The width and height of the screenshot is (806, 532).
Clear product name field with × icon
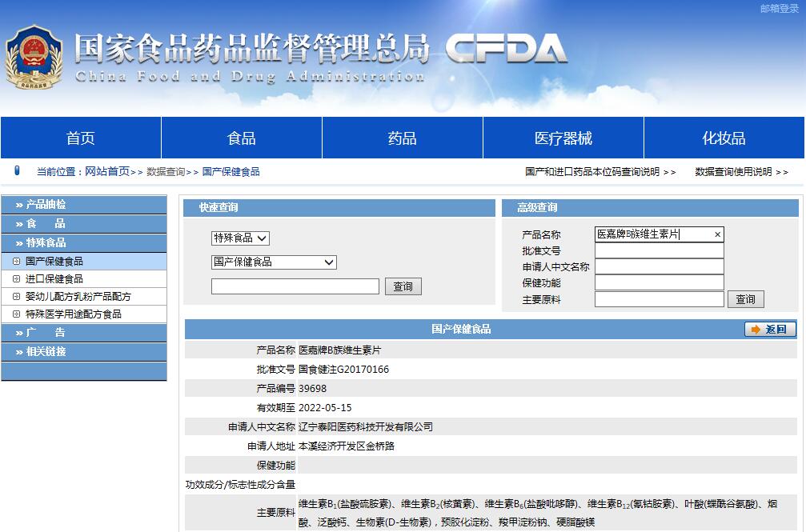(x=717, y=234)
